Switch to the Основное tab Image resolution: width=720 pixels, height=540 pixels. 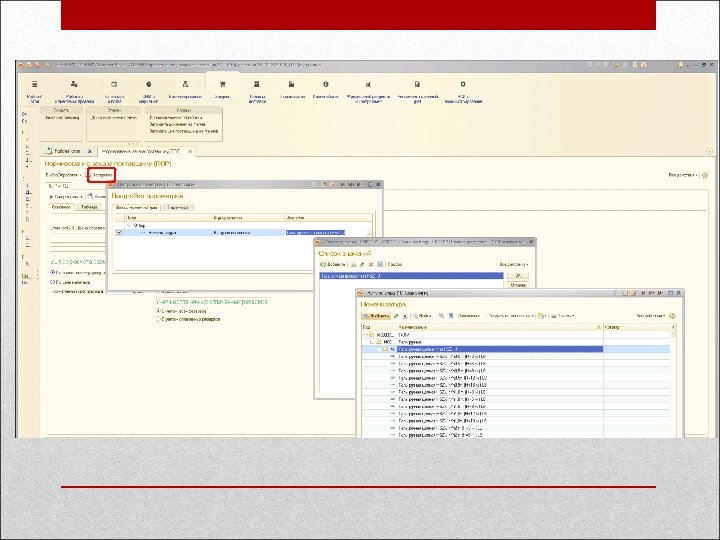(61, 207)
